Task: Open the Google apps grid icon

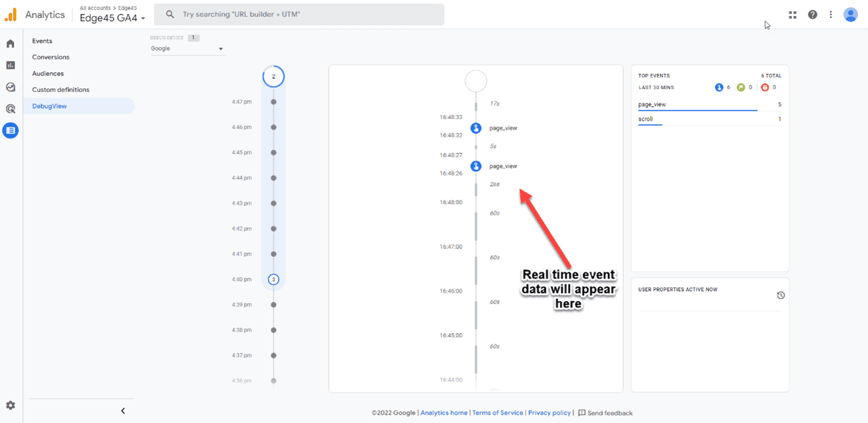Action: 793,15
